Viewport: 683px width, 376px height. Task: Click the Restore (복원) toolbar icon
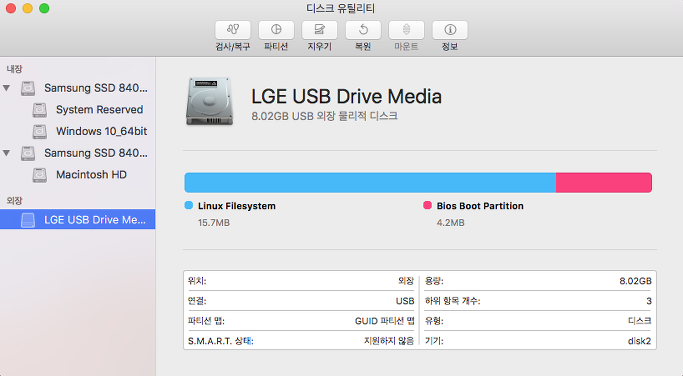(363, 30)
